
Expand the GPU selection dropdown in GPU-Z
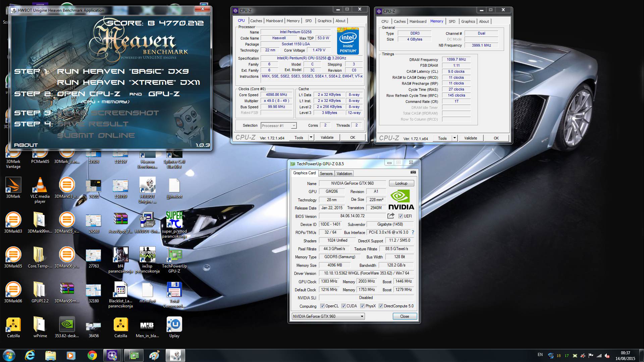pos(328,316)
